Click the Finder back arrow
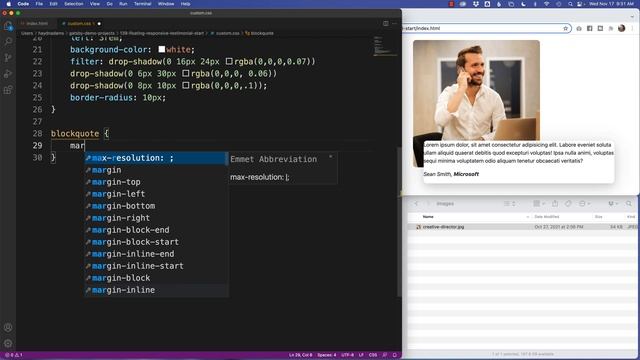The height and width of the screenshot is (360, 640). 416,203
